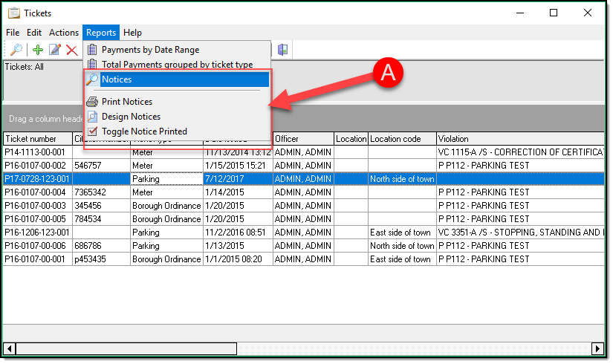The image size is (613, 364).
Task: Click the red X delete icon
Action: point(72,50)
